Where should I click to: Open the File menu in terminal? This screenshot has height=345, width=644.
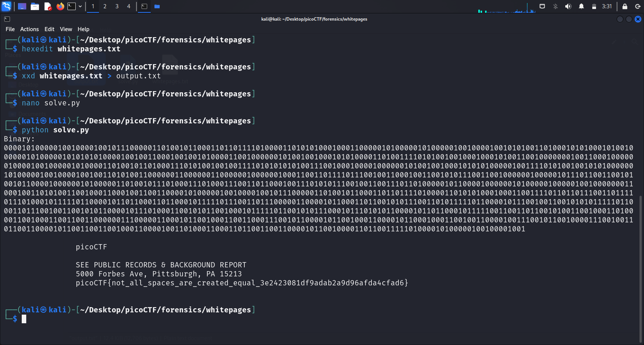click(10, 29)
